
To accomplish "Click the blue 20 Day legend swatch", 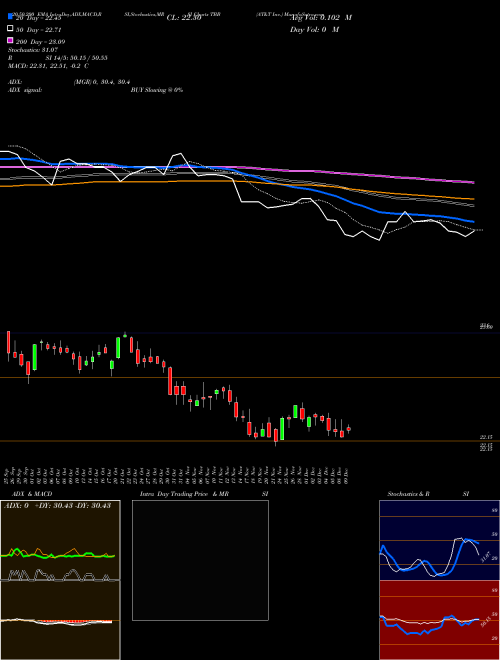I will click(x=10, y=16).
